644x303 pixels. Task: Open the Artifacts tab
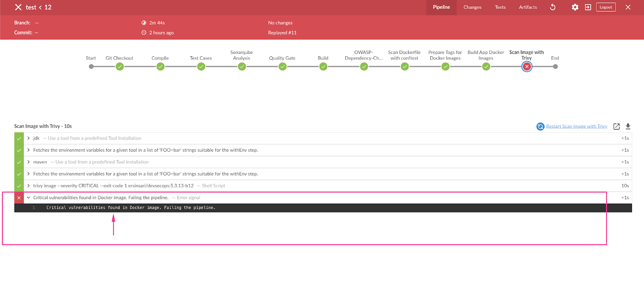tap(528, 7)
